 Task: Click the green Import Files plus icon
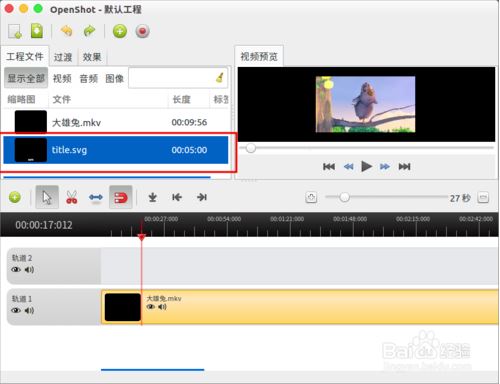click(x=120, y=31)
